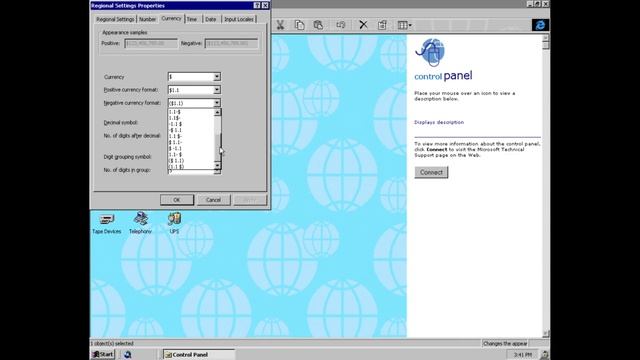Open the Positive currency format dropdown
Image resolution: width=640 pixels, height=360 pixels.
(x=217, y=90)
